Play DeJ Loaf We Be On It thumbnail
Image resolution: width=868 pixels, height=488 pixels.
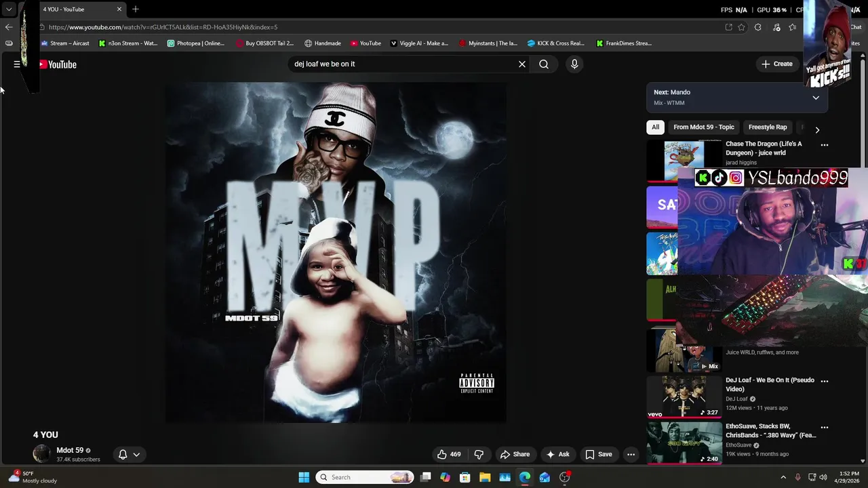(684, 396)
